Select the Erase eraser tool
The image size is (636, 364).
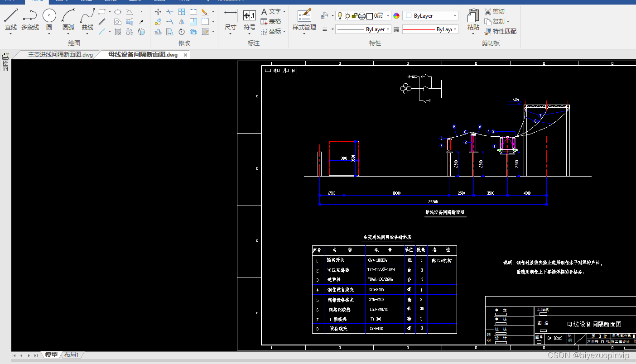(x=205, y=12)
